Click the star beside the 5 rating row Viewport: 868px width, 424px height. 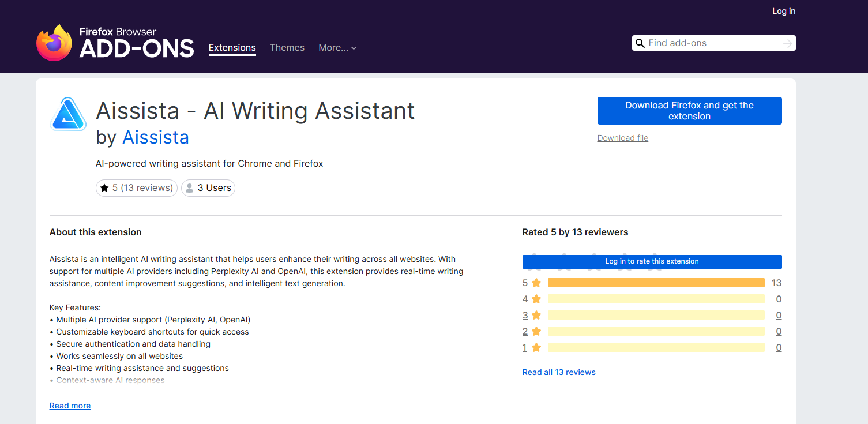coord(536,283)
